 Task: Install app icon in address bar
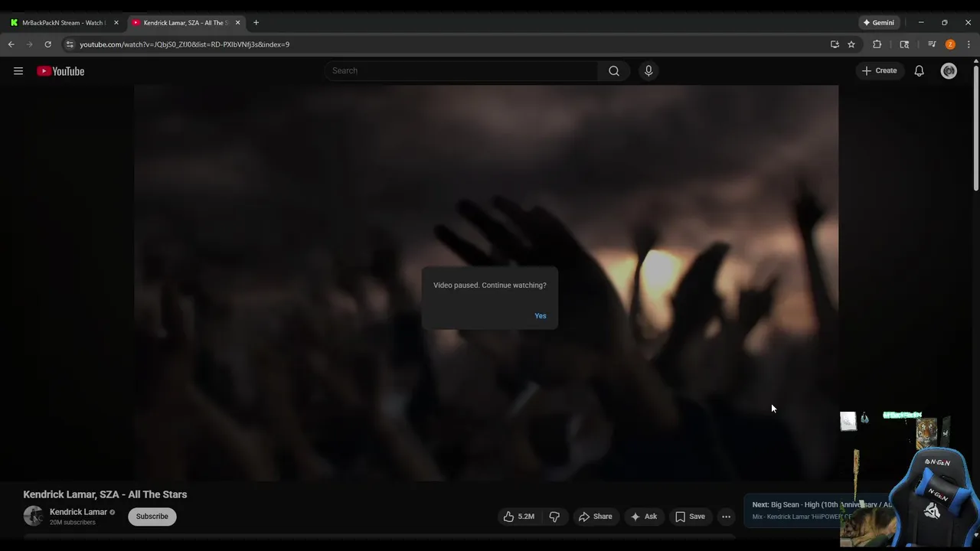point(835,44)
